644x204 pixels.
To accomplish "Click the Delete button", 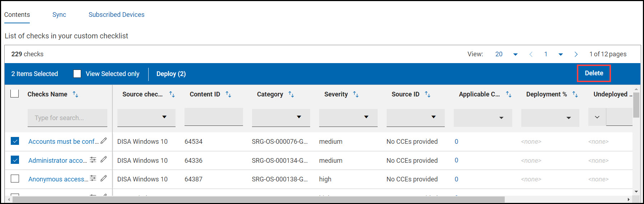I will 594,73.
